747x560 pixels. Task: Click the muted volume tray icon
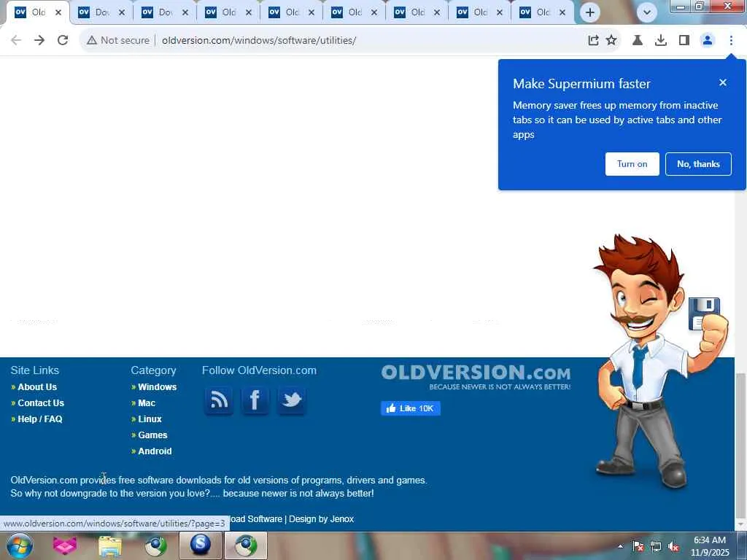[x=673, y=546]
